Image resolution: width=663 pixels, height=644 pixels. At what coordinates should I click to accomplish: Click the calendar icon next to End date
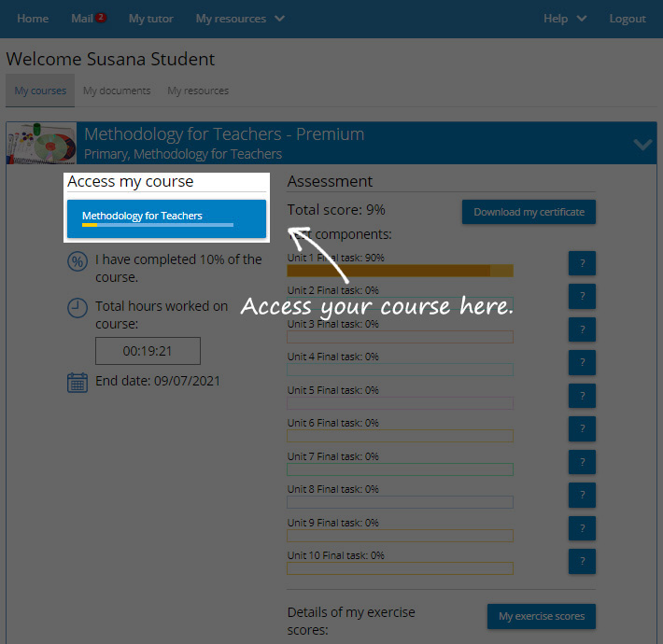[77, 382]
